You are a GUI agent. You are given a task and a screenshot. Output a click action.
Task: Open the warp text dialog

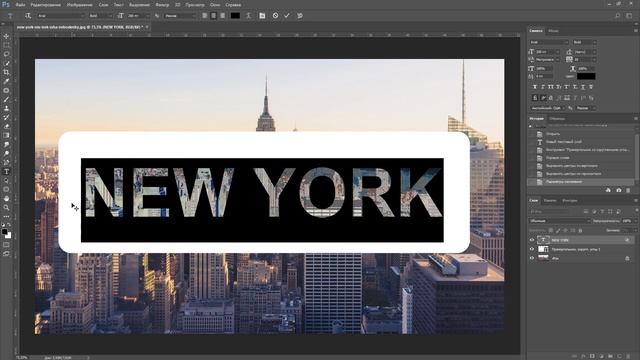[x=248, y=16]
